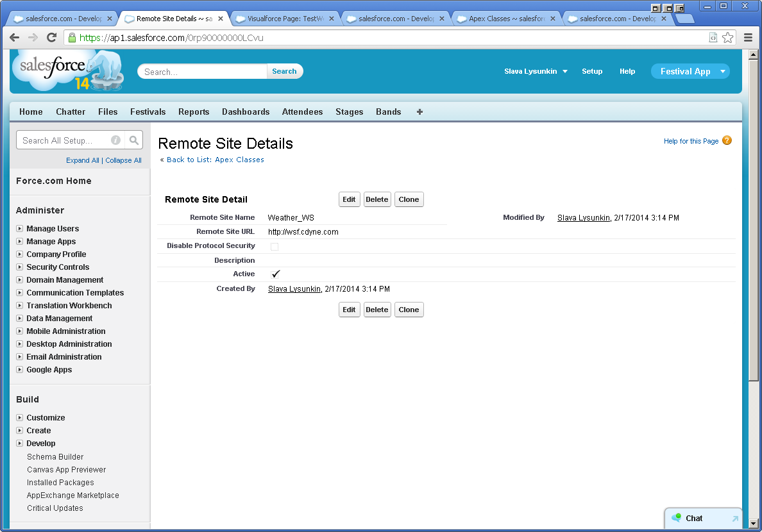Expand the Manage Apps node
The height and width of the screenshot is (532, 762).
pyautogui.click(x=19, y=242)
